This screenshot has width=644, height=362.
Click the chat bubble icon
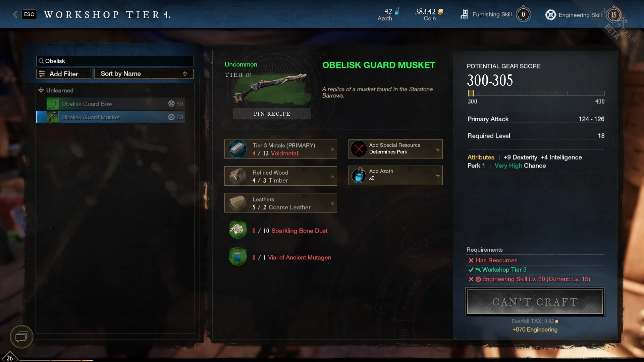pyautogui.click(x=21, y=337)
